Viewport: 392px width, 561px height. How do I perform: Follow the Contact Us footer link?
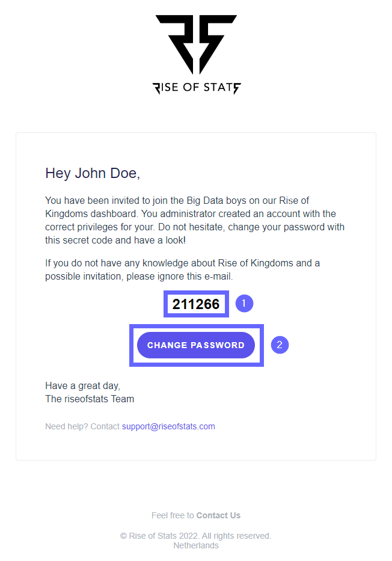(x=218, y=515)
